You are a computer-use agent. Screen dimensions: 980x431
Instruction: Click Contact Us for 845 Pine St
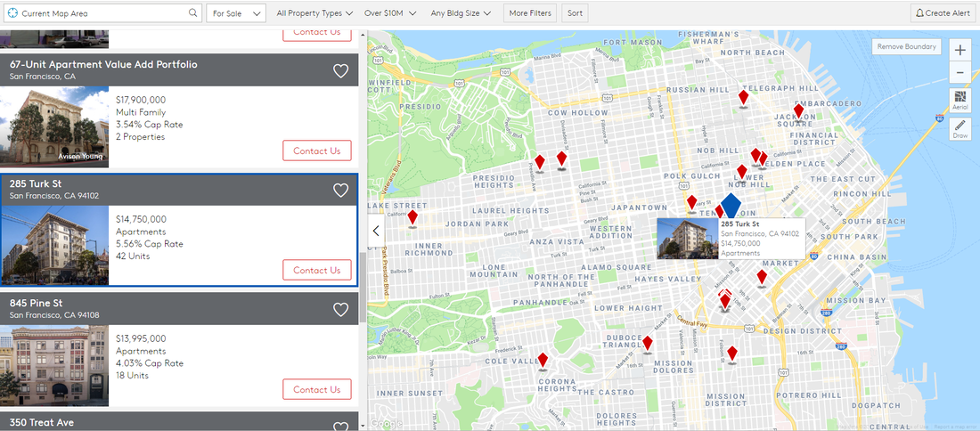tap(316, 389)
